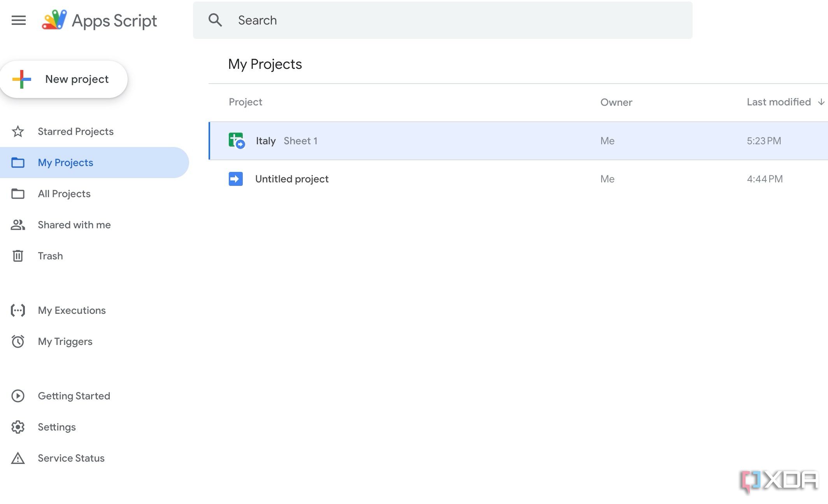Click owner Me in the Untitled project row
Screen dimensions: 828x504
coord(607,179)
